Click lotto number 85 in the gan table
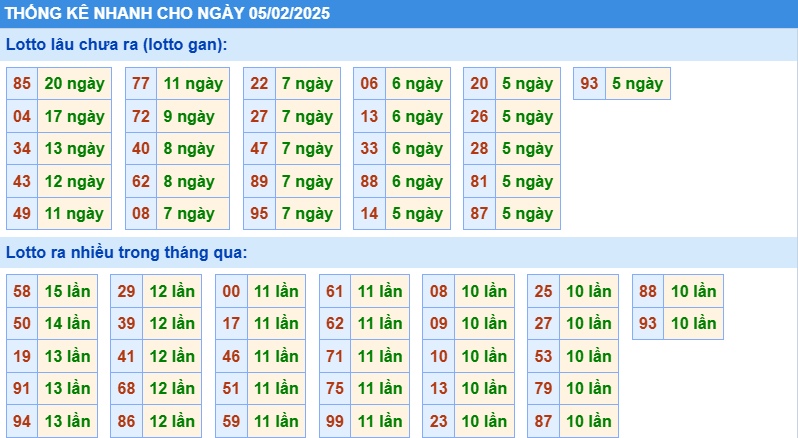Screen dimensions: 798x438 point(22,84)
